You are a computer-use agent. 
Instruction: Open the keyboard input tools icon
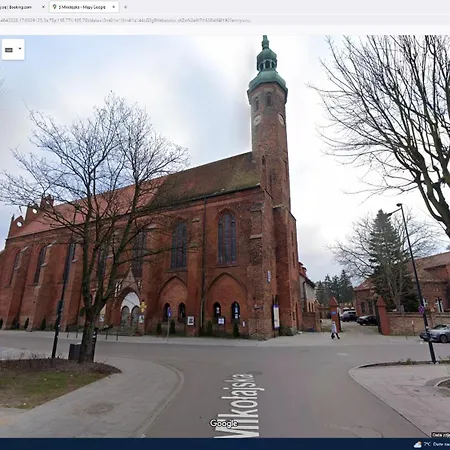(x=9, y=50)
